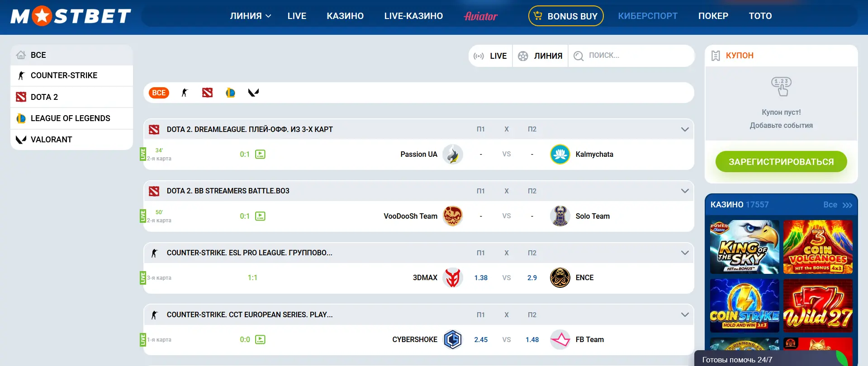Open live stream for CYBERSHOKE match
This screenshot has width=868, height=366.
tap(260, 339)
